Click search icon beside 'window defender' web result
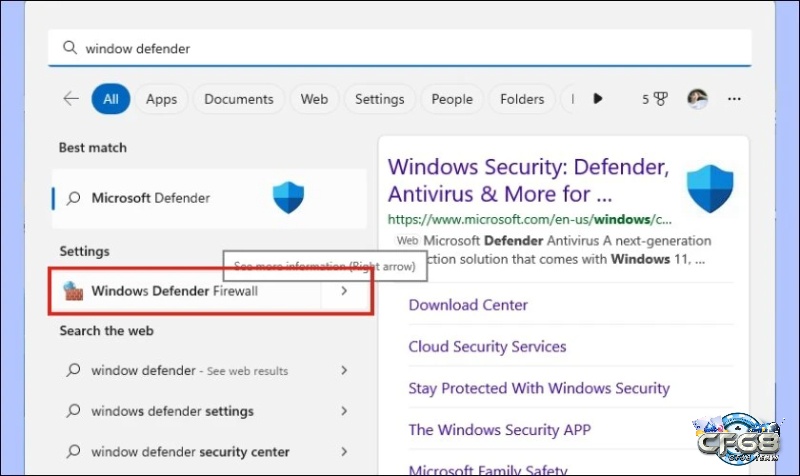 pos(73,370)
